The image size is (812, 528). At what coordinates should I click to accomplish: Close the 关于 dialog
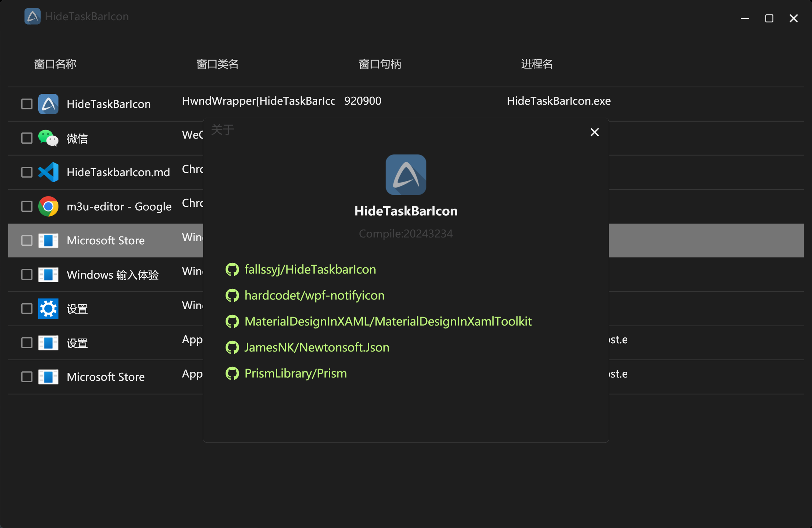[594, 132]
